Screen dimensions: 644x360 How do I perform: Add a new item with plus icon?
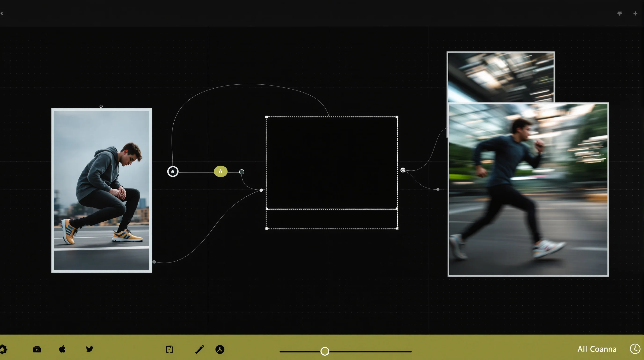coord(635,14)
